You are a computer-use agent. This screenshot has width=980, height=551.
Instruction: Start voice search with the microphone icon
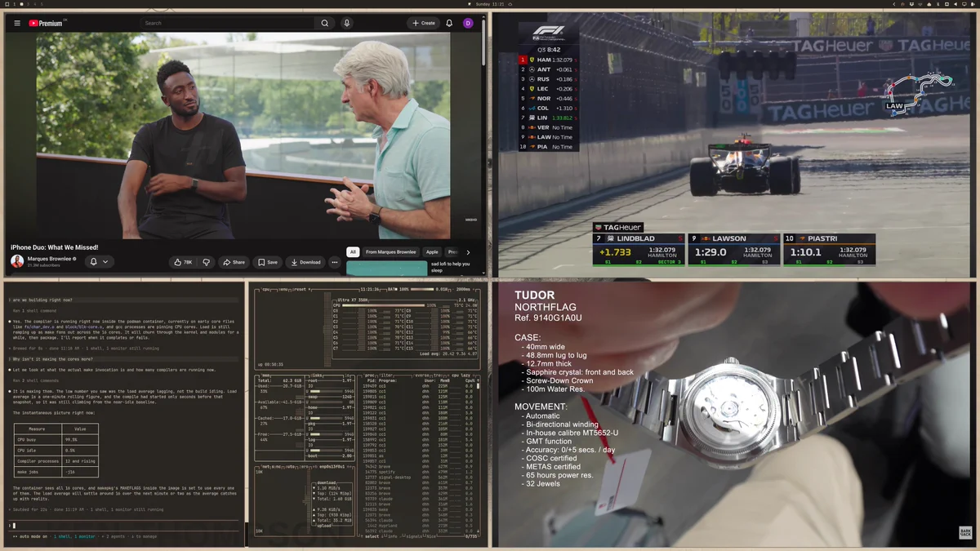click(x=347, y=23)
